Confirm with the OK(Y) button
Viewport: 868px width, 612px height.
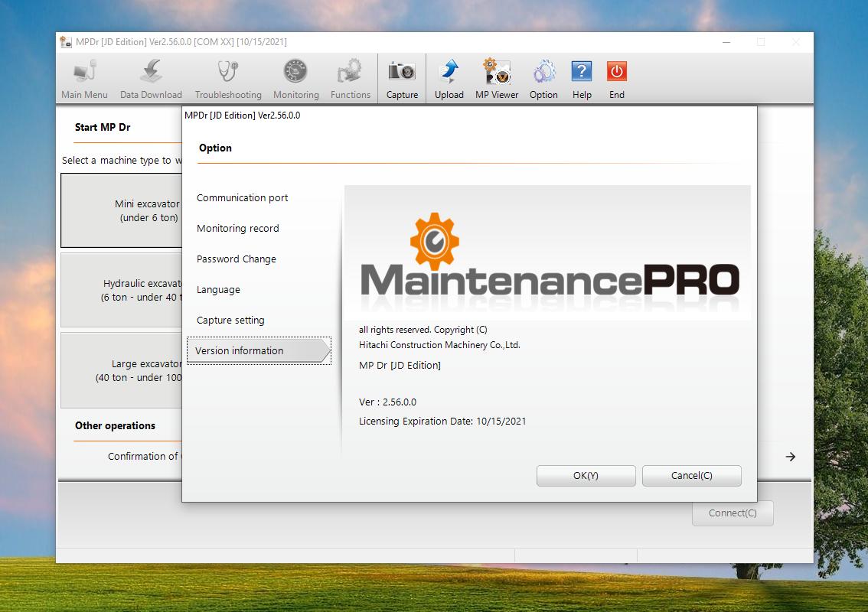point(586,475)
